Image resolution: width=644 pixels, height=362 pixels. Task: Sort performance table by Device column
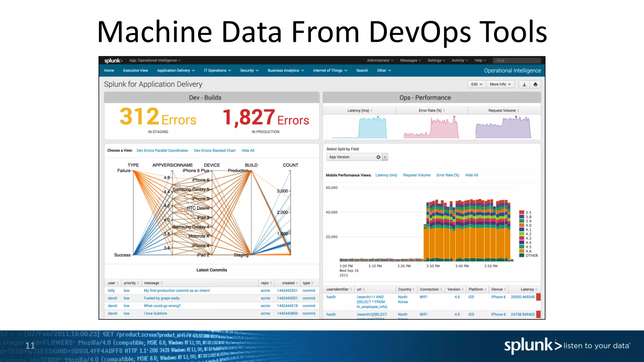(498, 289)
